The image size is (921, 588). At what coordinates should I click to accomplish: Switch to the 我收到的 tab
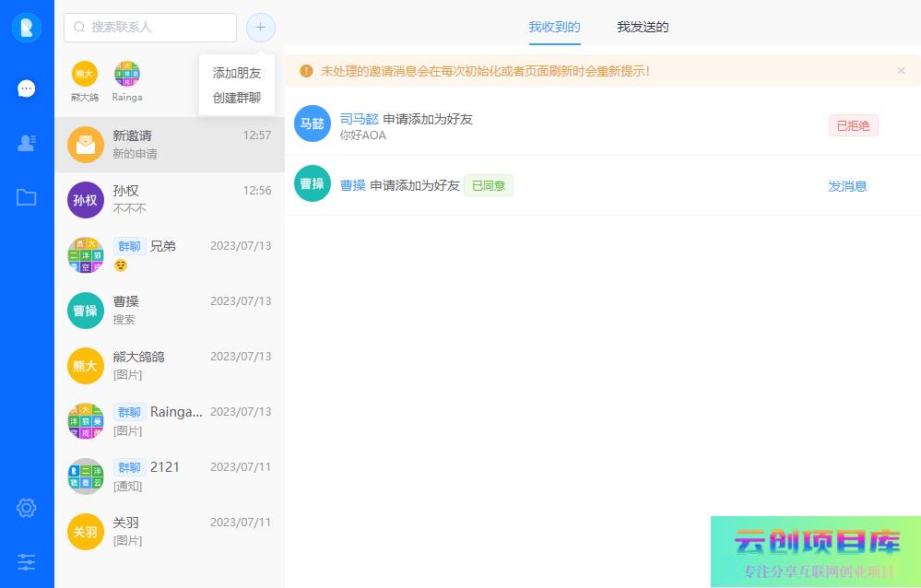coord(554,27)
